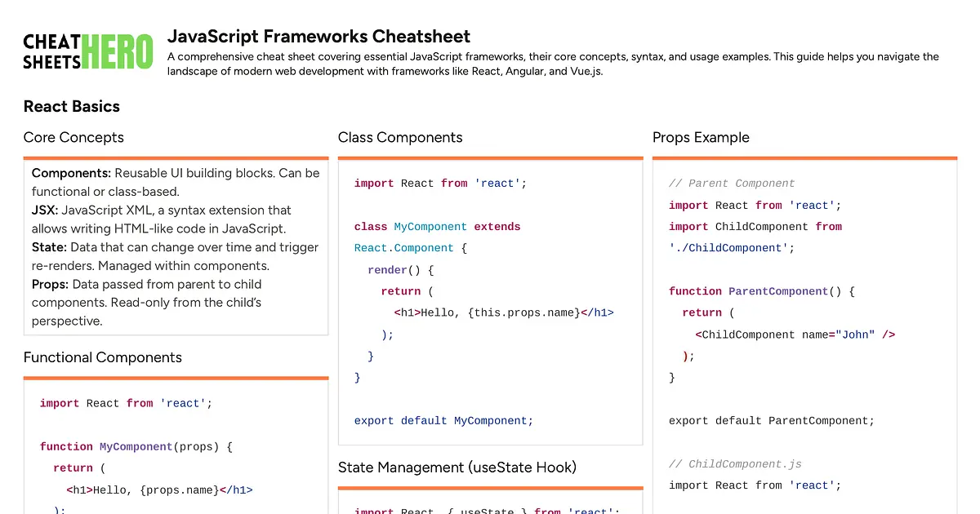Open the Functional Components section
The width and height of the screenshot is (980, 514).
click(102, 357)
